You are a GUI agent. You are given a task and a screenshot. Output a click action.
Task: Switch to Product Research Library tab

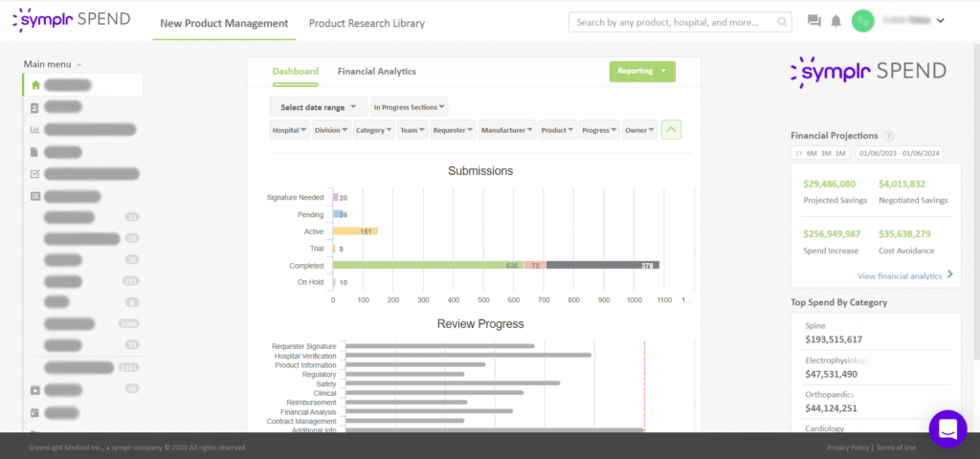point(367,24)
